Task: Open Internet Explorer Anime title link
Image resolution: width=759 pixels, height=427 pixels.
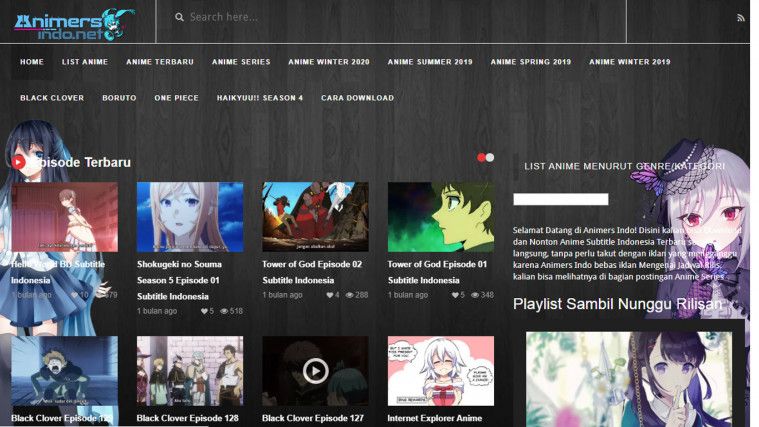Action: tap(435, 418)
